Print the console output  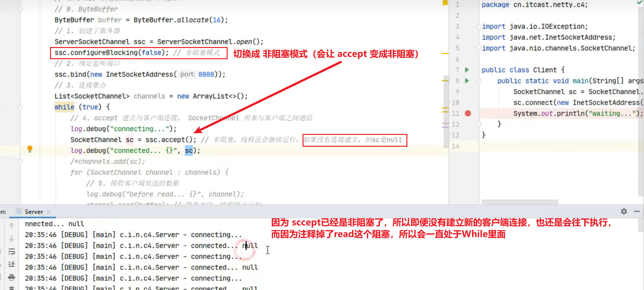(x=12, y=277)
